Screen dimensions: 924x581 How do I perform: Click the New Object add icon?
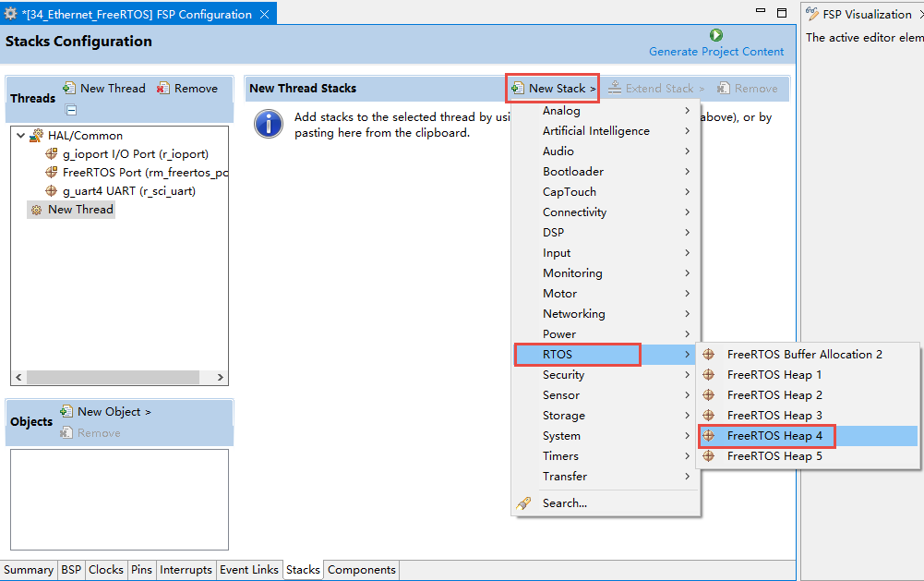click(66, 411)
